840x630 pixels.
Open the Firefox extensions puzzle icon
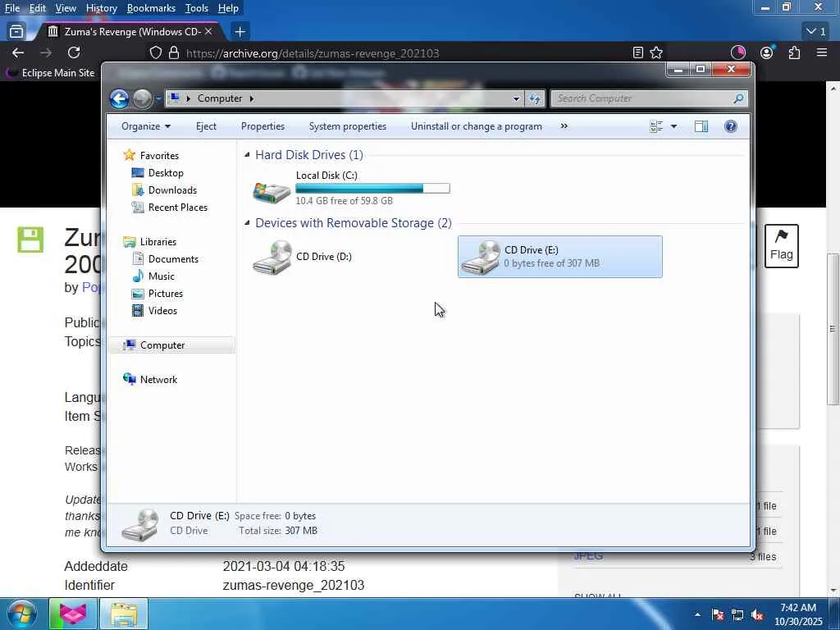click(x=794, y=52)
